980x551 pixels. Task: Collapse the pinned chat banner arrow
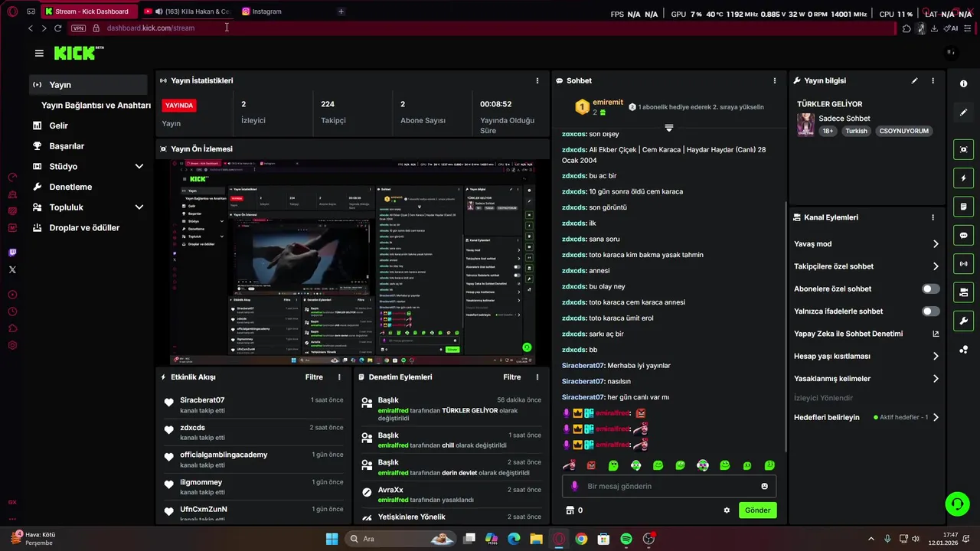coord(668,128)
